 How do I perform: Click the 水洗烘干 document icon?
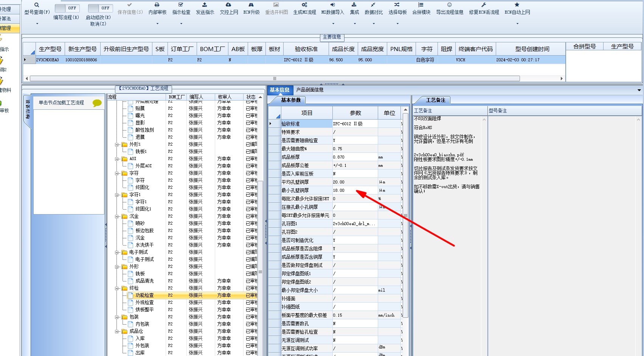(130, 245)
